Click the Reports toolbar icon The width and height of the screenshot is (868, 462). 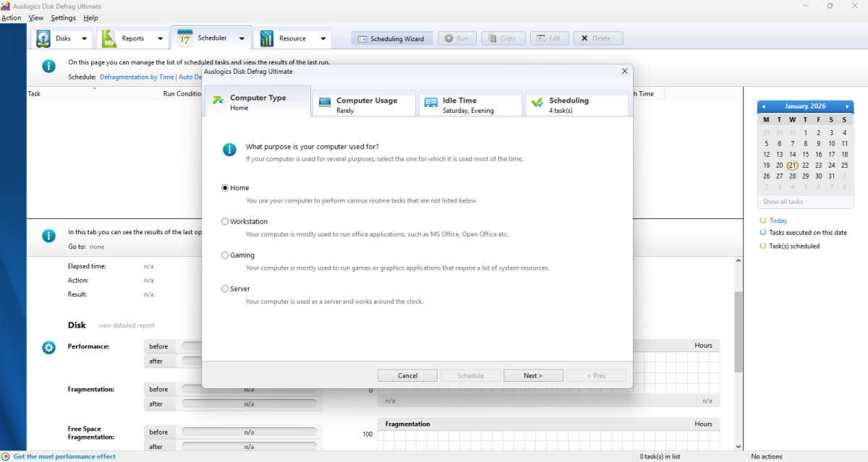109,38
